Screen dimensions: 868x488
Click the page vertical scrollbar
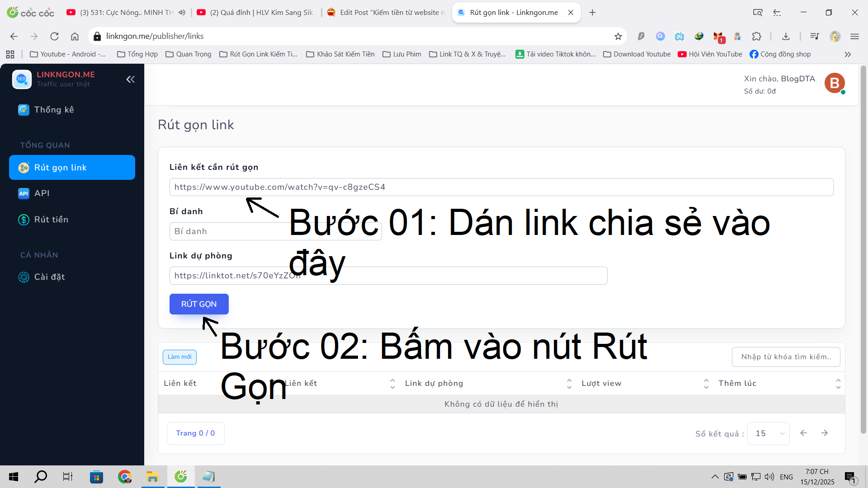863,249
